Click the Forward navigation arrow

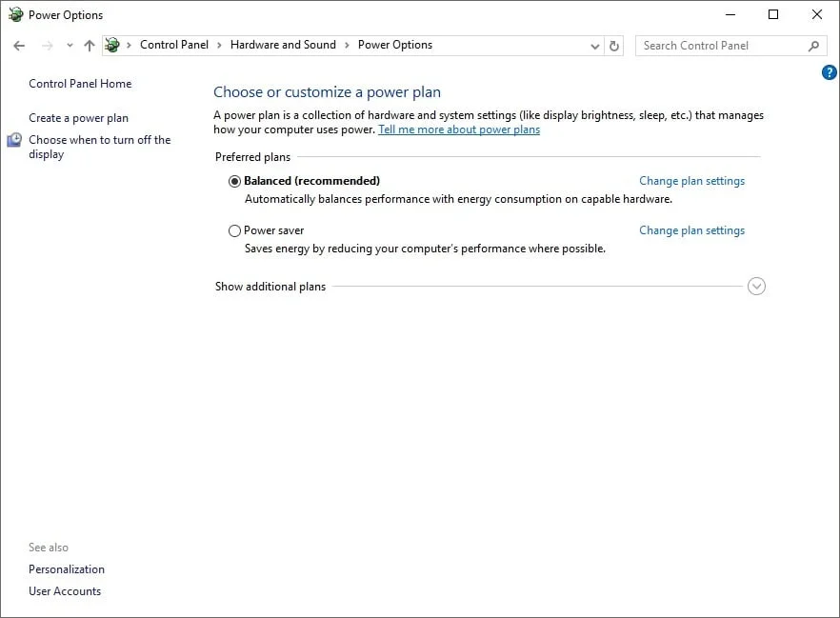48,46
